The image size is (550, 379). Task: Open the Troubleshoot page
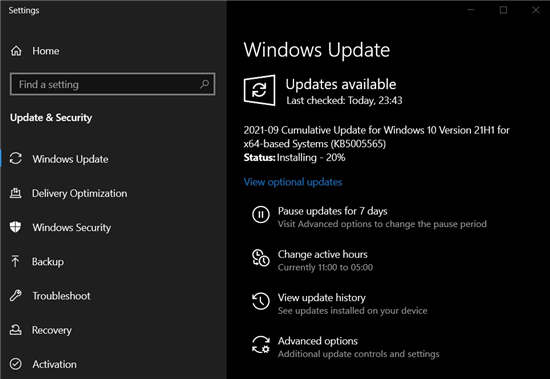[x=61, y=296]
